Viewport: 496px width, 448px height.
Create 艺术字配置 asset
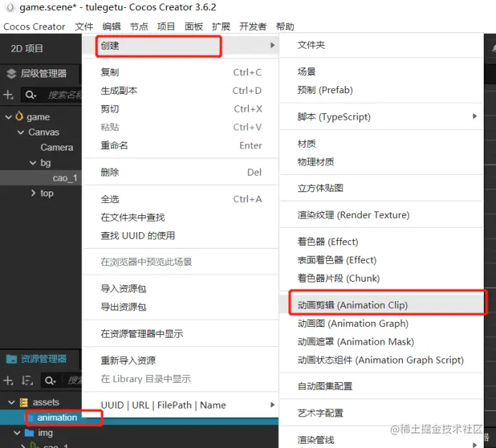pyautogui.click(x=381, y=413)
